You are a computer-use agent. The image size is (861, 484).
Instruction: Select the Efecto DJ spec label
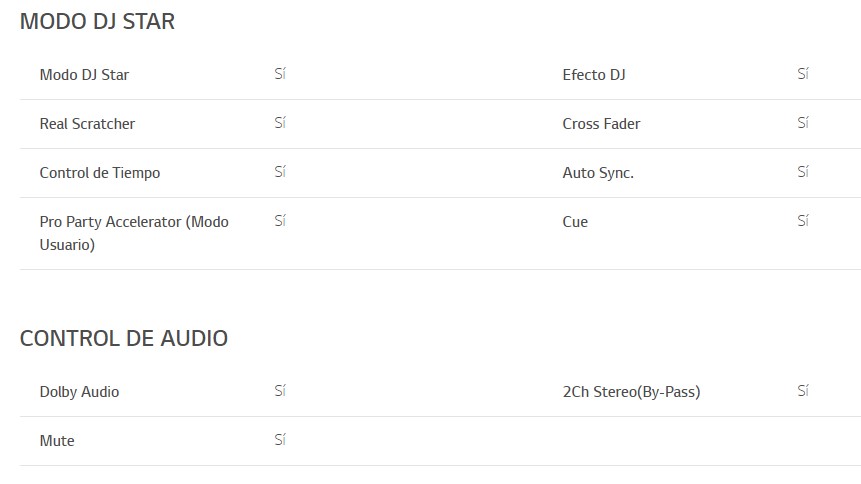tap(594, 75)
